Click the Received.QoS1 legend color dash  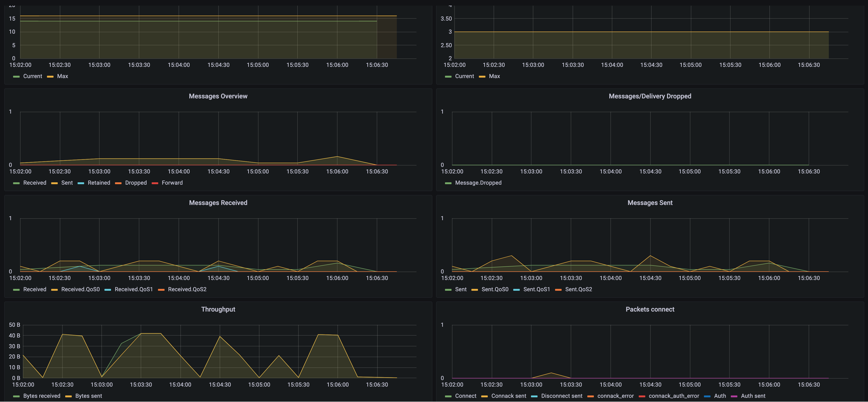point(108,289)
